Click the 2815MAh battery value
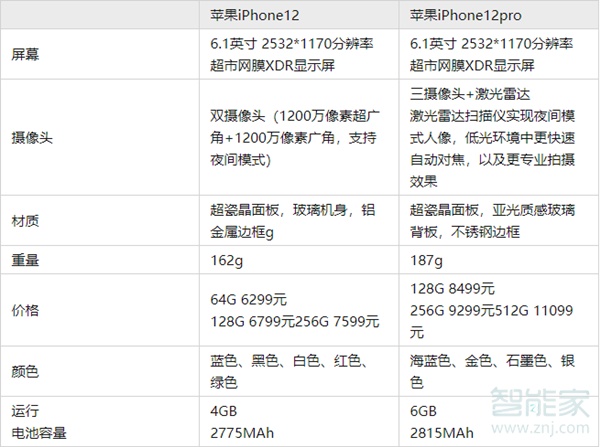This screenshot has height=447, width=600. pos(442,433)
